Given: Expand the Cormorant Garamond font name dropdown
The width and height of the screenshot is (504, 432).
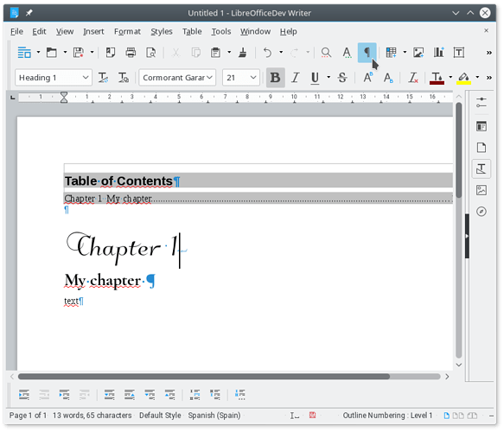Looking at the screenshot, I should [209, 78].
